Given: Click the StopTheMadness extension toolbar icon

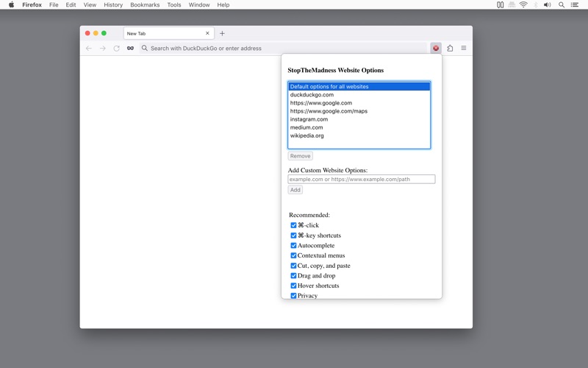Looking at the screenshot, I should (x=436, y=48).
